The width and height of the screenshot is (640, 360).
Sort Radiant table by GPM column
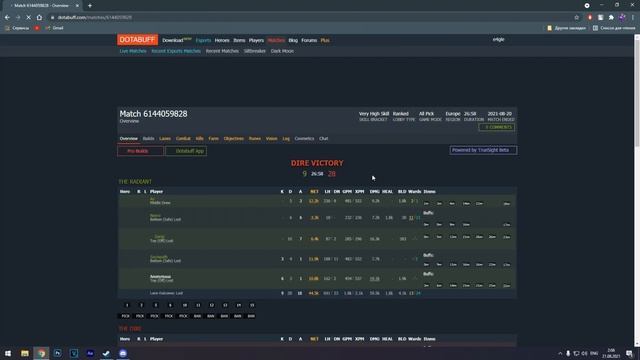[x=347, y=191]
